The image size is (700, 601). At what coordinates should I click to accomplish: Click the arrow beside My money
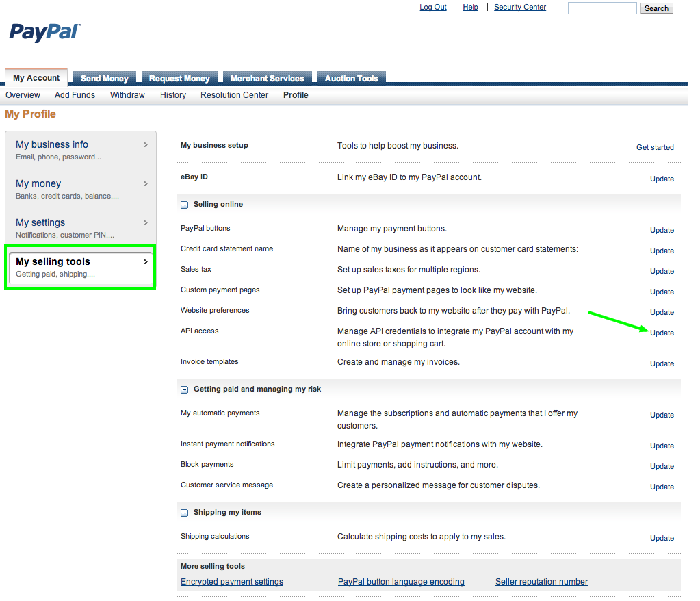pos(144,183)
